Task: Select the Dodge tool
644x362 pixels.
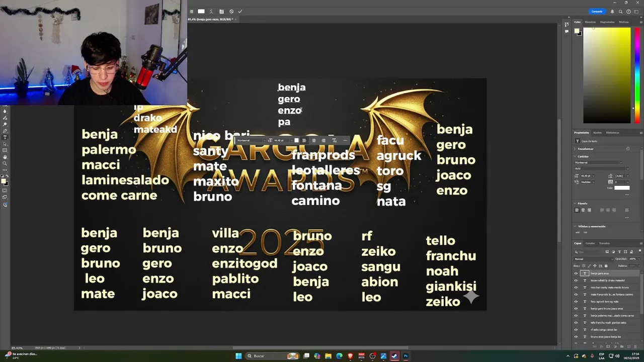Action: pos(5,124)
